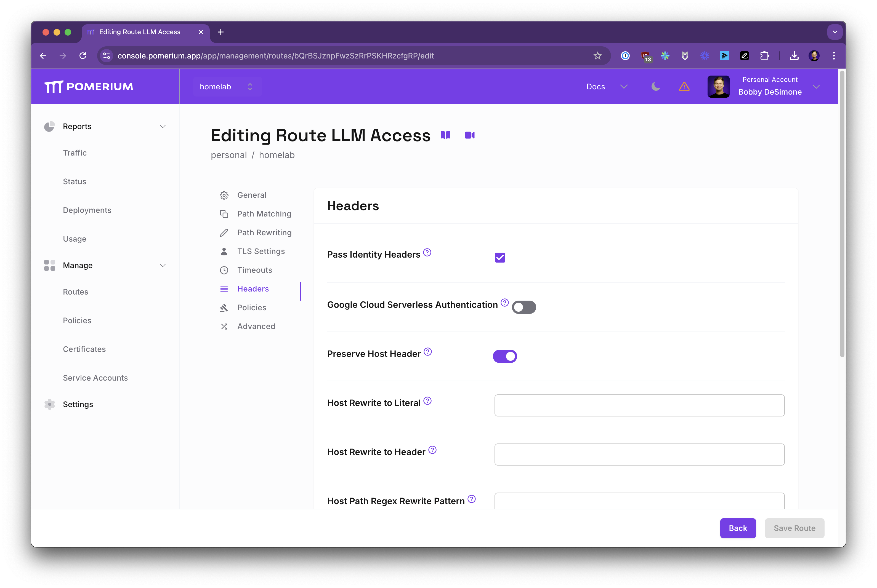Click the Timeouts clock icon
The height and width of the screenshot is (588, 877).
(224, 270)
